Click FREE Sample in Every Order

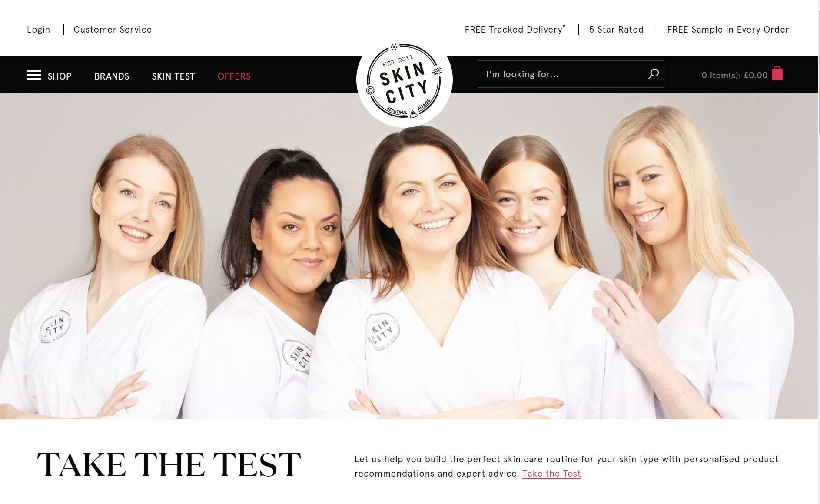click(728, 30)
